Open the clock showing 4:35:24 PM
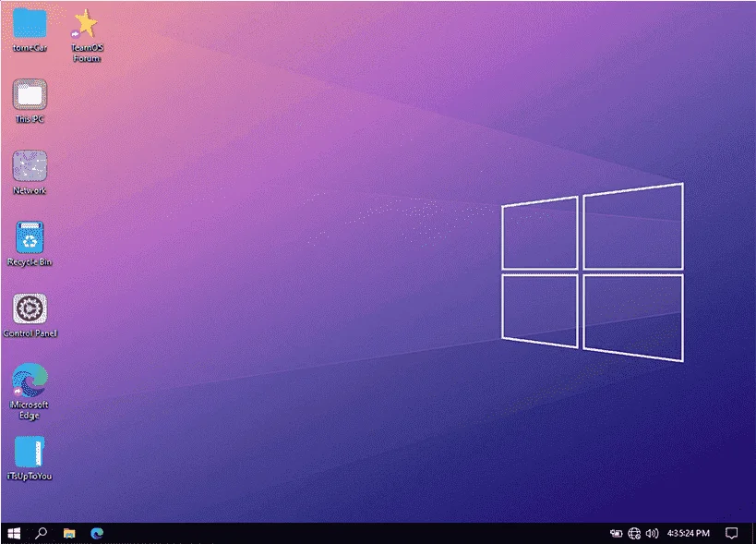 [x=688, y=533]
